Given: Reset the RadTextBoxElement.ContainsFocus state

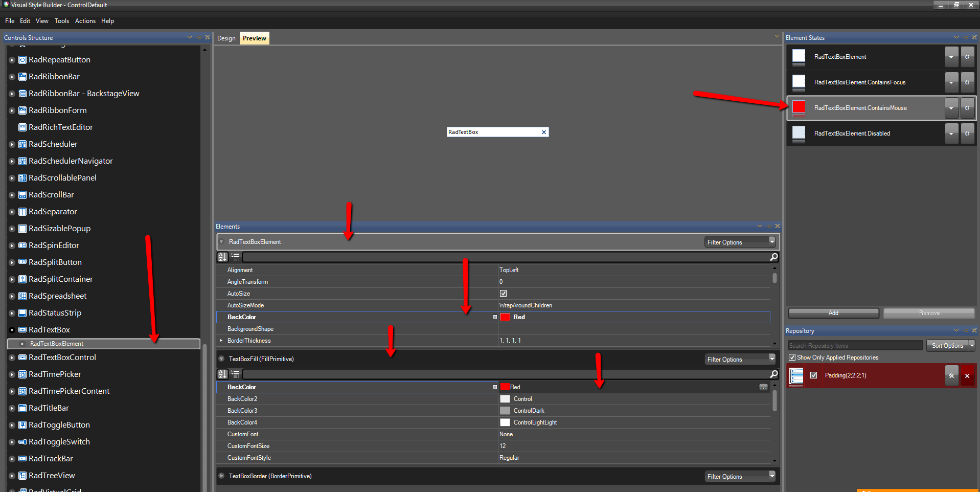Looking at the screenshot, I should [967, 82].
